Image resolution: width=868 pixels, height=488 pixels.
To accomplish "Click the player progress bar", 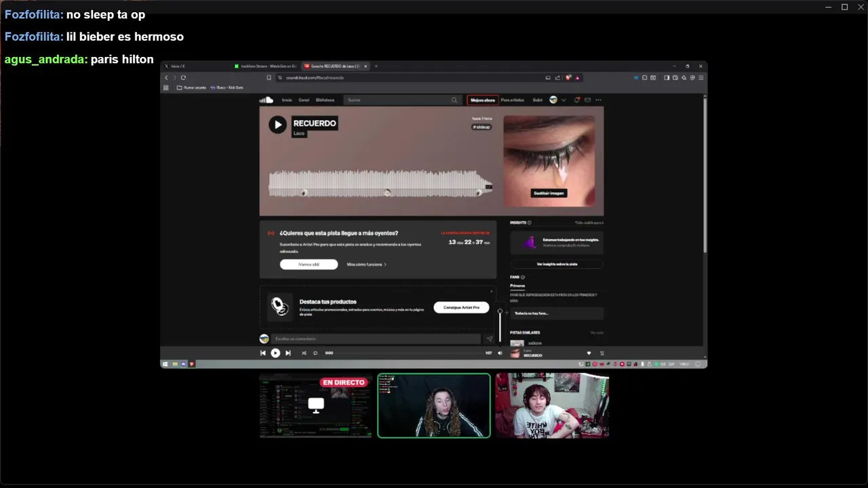I will tap(409, 353).
